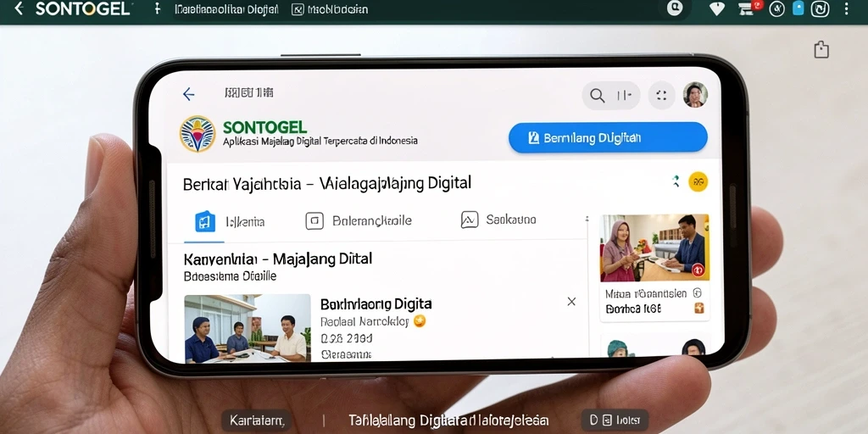Dismiss the Digita card with X
Image resolution: width=868 pixels, height=434 pixels.
click(572, 301)
